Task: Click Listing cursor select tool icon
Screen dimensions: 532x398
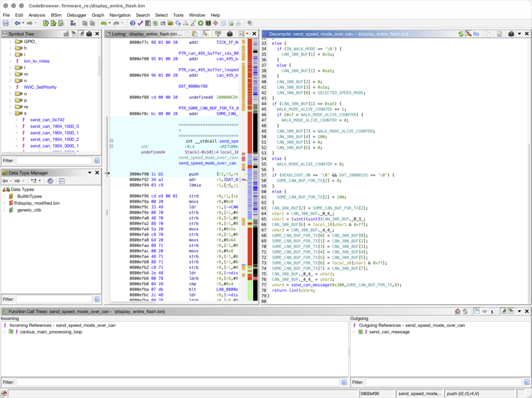Action: pyautogui.click(x=206, y=34)
